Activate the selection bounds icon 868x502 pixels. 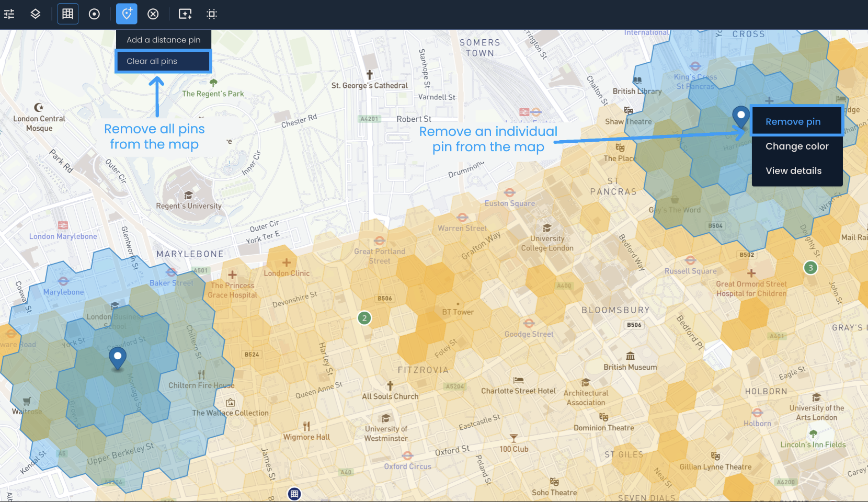212,14
